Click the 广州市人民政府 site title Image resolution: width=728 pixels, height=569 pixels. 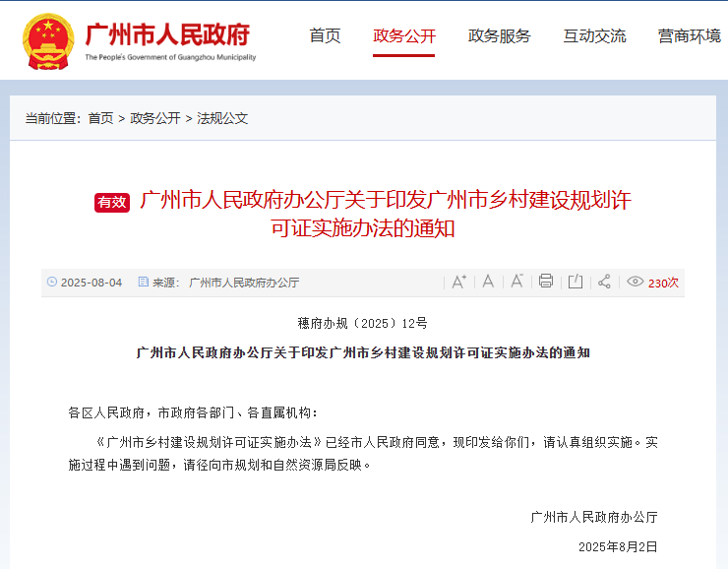click(167, 34)
